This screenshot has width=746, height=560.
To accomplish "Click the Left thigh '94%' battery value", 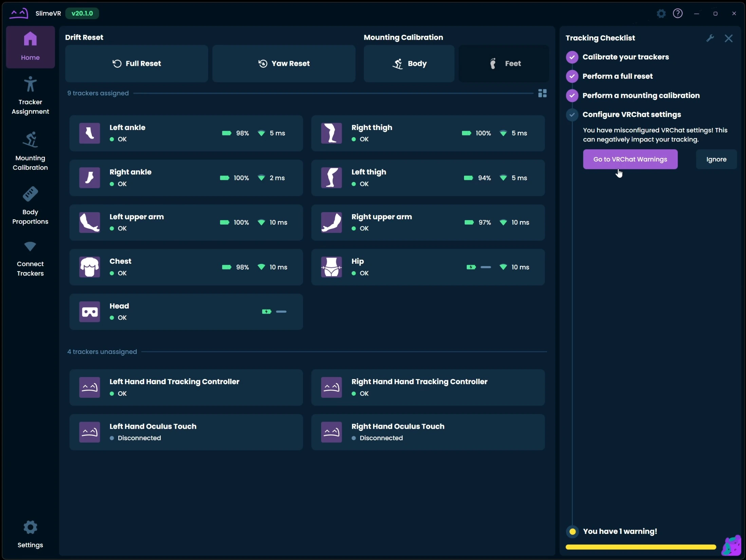I will point(484,178).
